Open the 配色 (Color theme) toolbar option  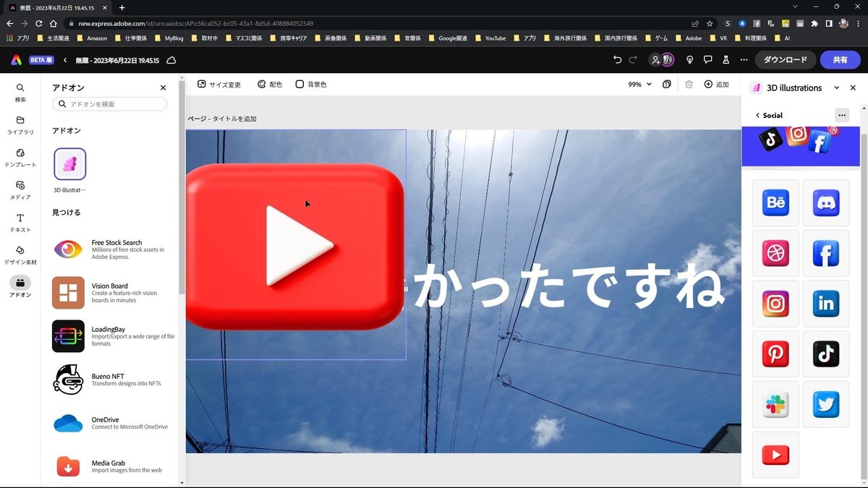pyautogui.click(x=270, y=85)
